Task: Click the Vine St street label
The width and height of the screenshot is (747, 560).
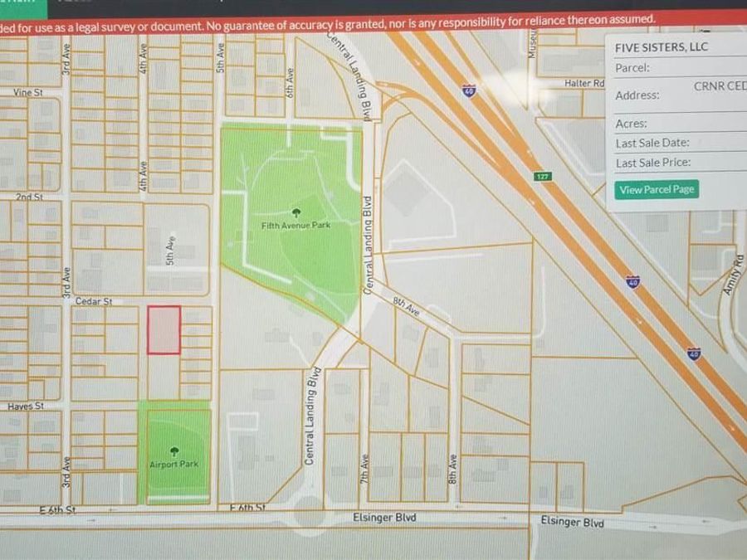Action: 27,93
